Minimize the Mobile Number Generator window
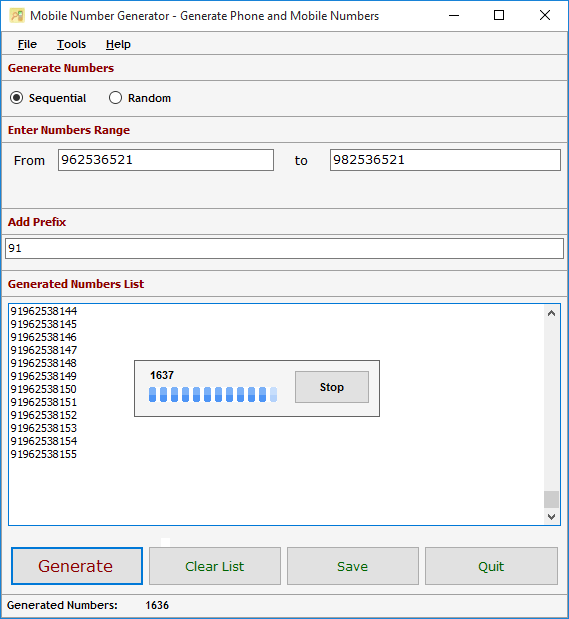Image resolution: width=569 pixels, height=619 pixels. point(454,16)
